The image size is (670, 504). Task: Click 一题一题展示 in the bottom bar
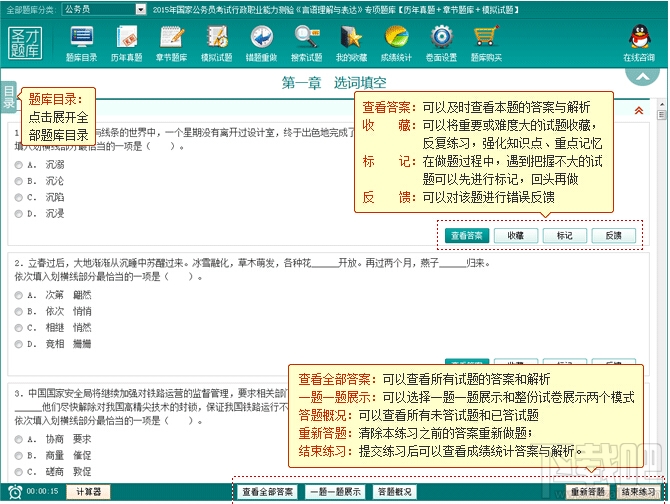(x=335, y=492)
